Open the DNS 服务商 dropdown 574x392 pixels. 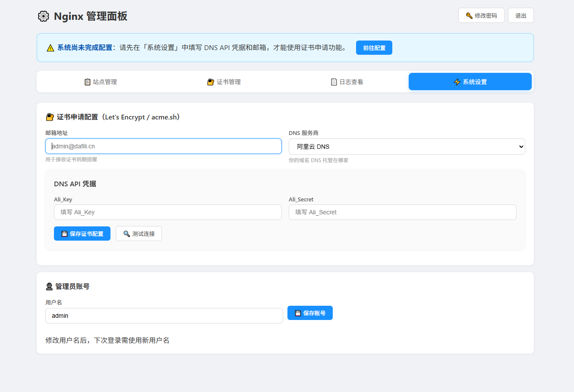pyautogui.click(x=407, y=147)
